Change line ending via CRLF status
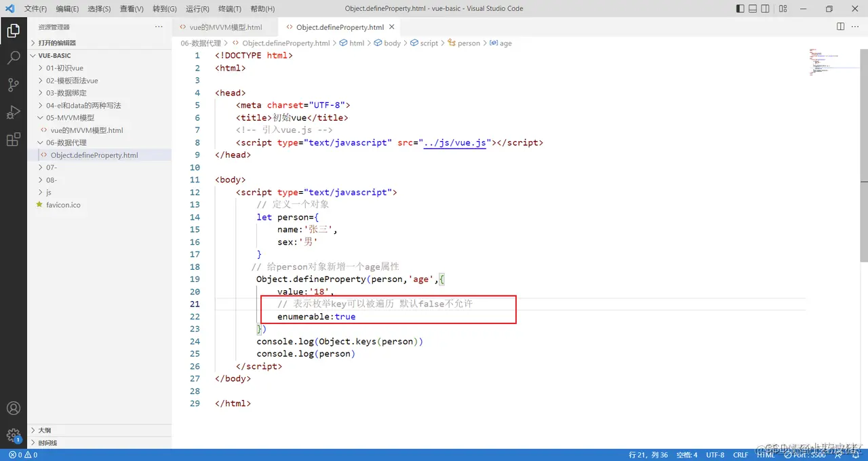 click(741, 455)
